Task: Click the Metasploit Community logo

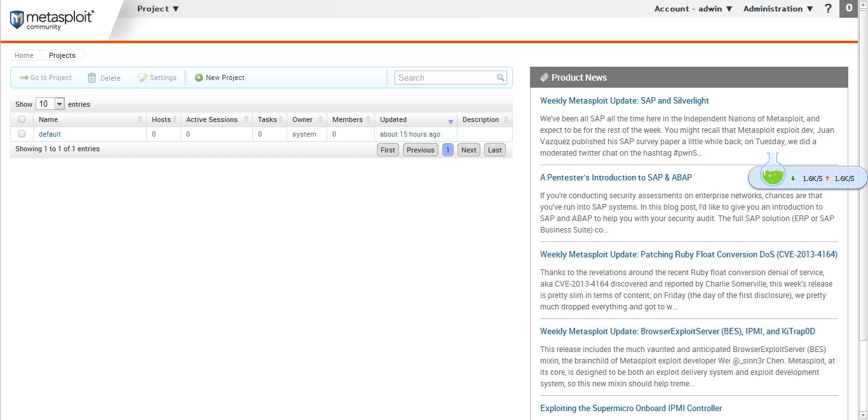Action: pos(52,20)
